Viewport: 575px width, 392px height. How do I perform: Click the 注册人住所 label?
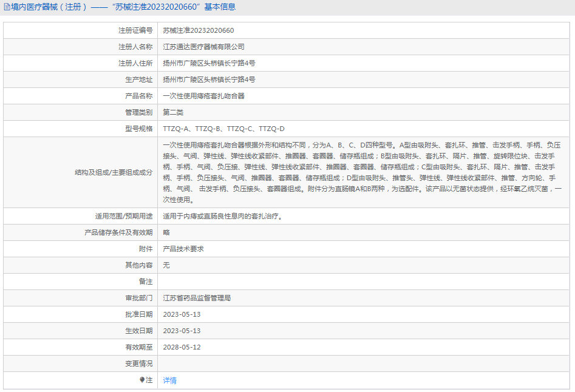pyautogui.click(x=135, y=63)
